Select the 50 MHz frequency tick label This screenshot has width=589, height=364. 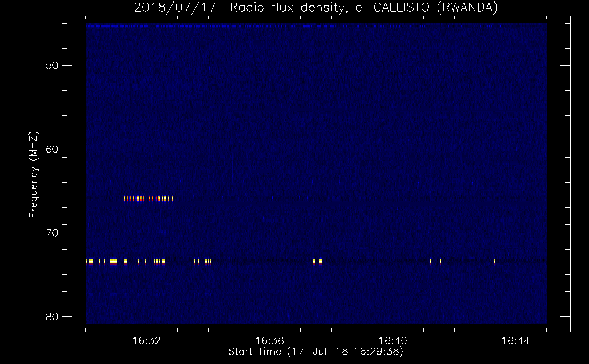click(52, 66)
